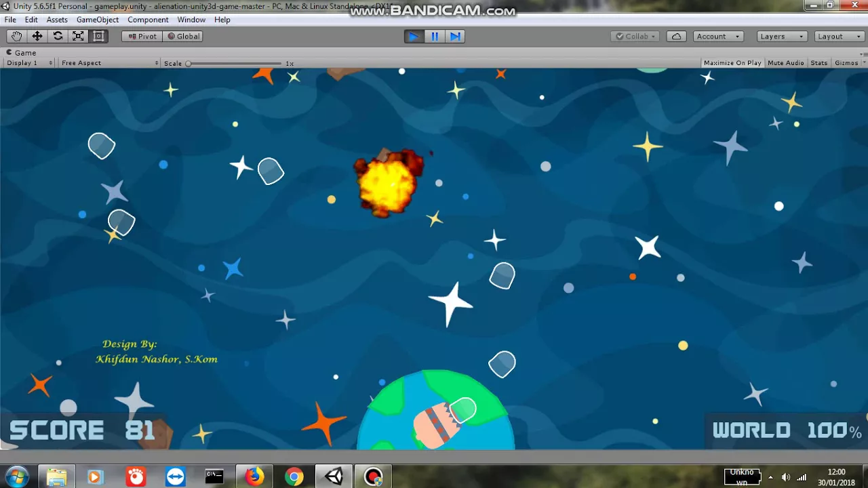
Task: Open Windows Media Player from taskbar
Action: point(94,476)
